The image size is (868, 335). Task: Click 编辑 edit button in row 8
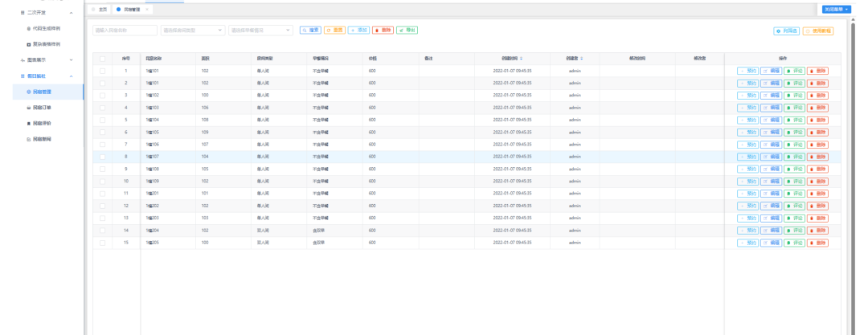tap(771, 157)
